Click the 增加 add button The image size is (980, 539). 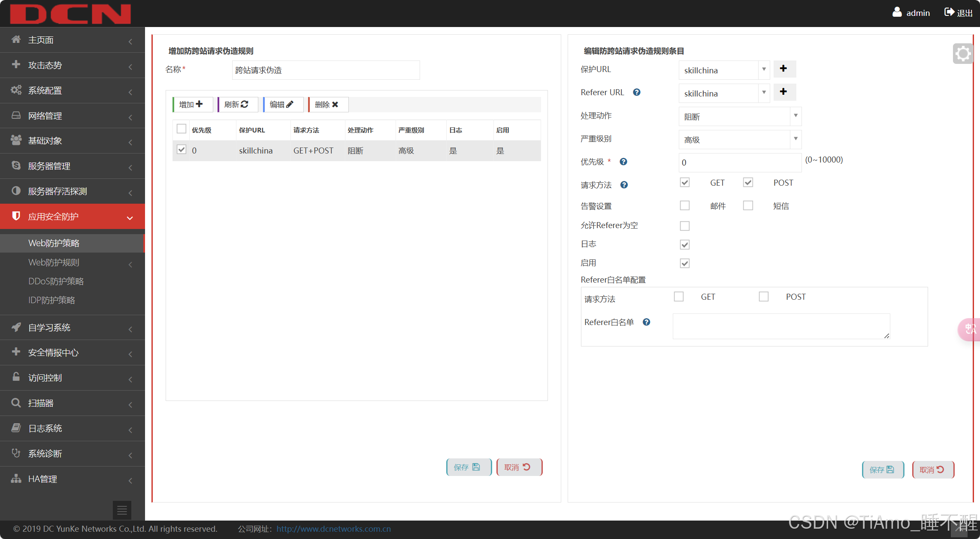coord(193,104)
